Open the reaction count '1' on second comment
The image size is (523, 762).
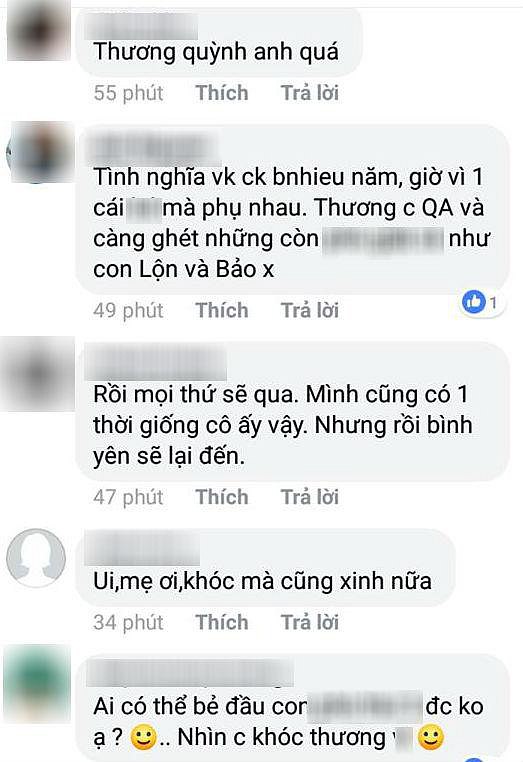[x=493, y=302]
